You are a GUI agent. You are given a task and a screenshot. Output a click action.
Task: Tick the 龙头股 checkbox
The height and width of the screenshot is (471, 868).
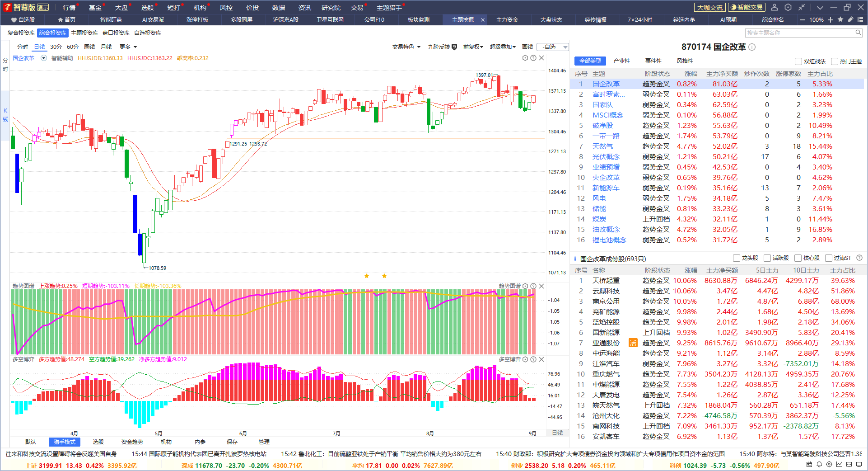(x=737, y=258)
